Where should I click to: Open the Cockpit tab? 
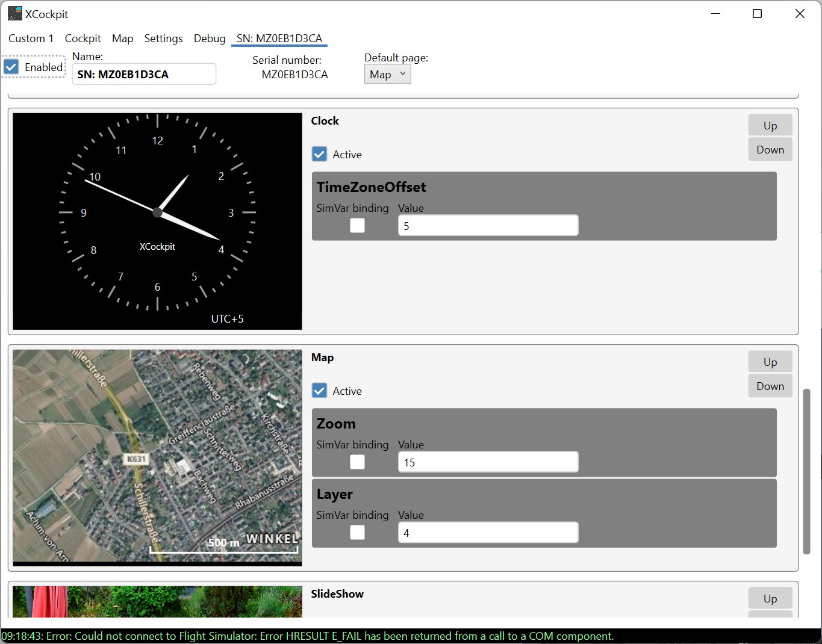83,39
